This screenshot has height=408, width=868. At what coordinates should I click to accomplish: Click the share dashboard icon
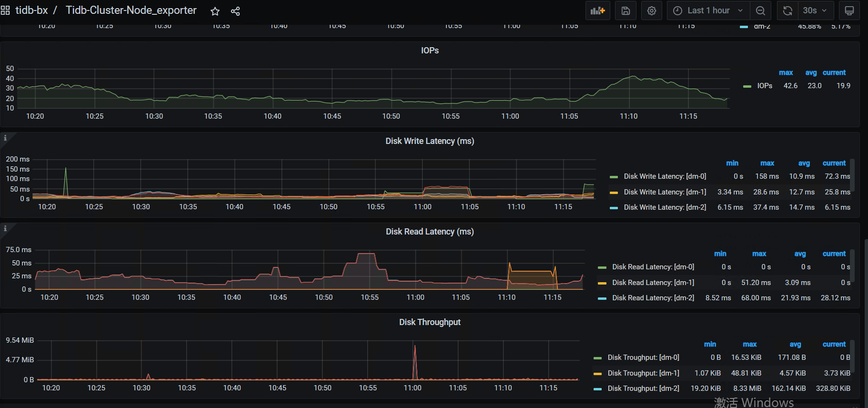235,11
